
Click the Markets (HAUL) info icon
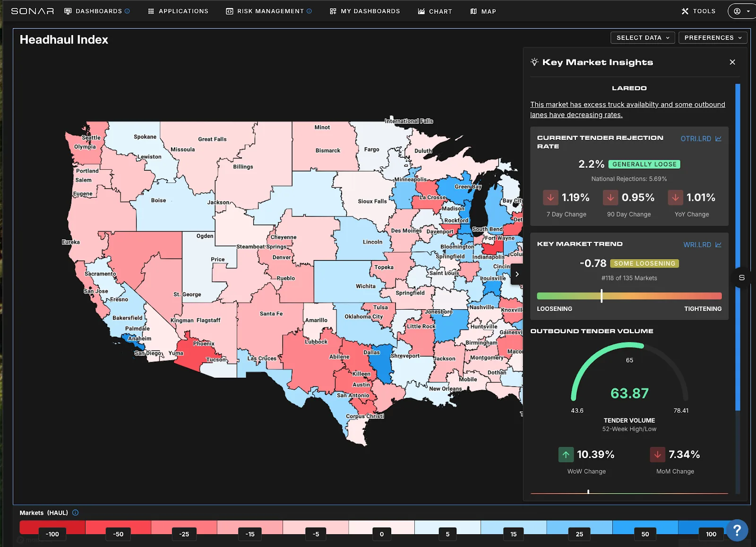pyautogui.click(x=76, y=512)
